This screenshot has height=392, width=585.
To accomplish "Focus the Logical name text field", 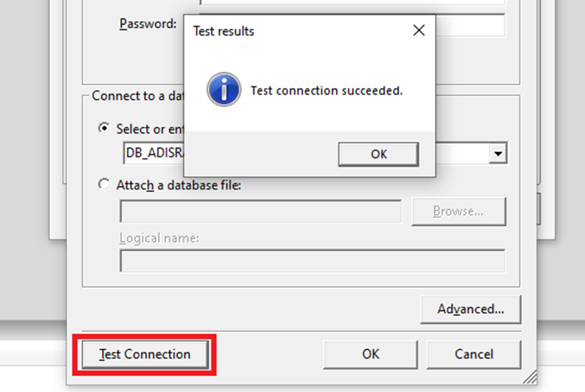I will coord(312,261).
